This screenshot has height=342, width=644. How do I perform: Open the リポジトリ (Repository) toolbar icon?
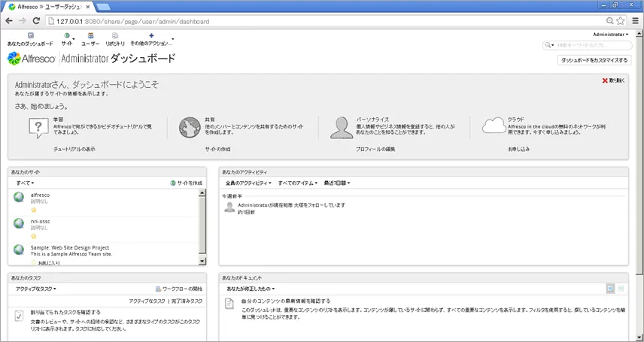pos(115,39)
